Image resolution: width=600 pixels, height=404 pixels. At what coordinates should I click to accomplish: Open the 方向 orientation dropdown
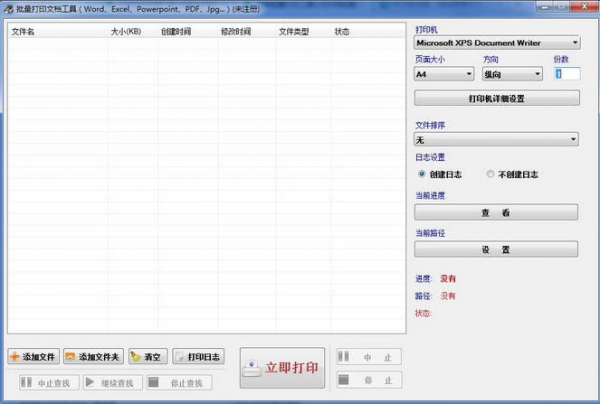click(512, 74)
